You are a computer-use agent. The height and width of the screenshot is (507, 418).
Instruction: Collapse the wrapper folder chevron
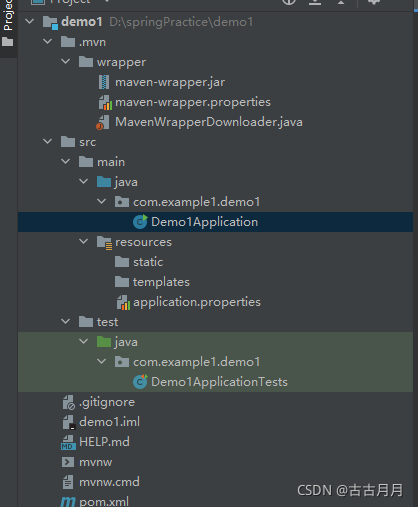pos(66,62)
